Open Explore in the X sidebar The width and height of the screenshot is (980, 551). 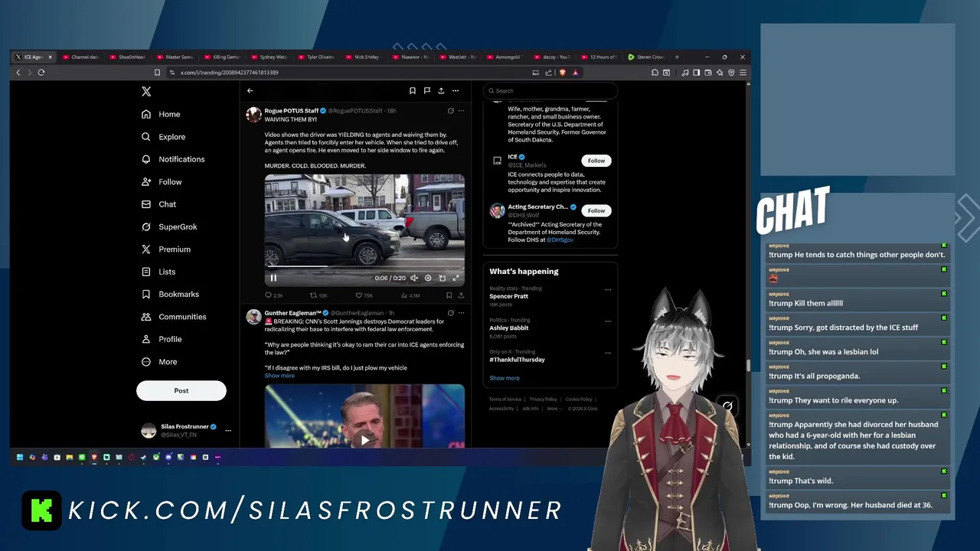(x=163, y=137)
